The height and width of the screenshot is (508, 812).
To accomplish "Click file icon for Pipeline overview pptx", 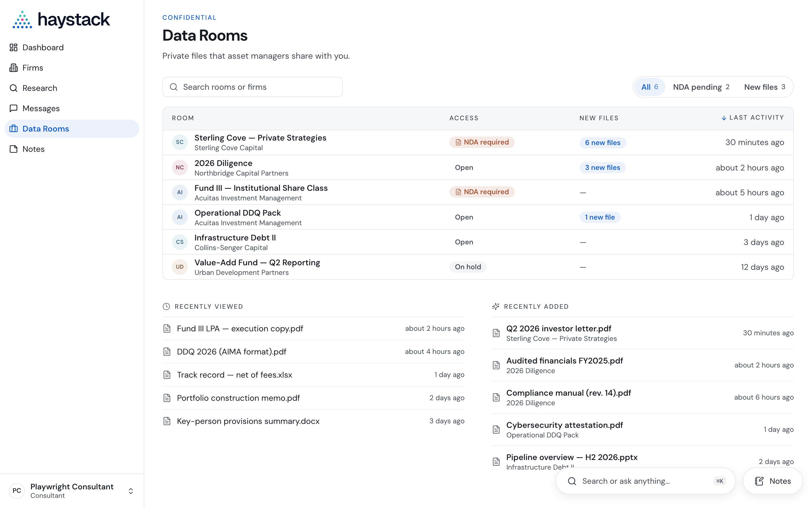I will click(496, 462).
